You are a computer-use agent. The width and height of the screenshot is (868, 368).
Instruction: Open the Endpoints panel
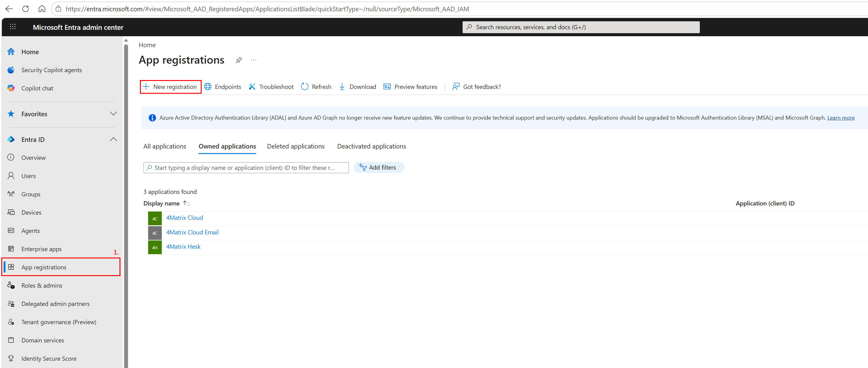223,87
